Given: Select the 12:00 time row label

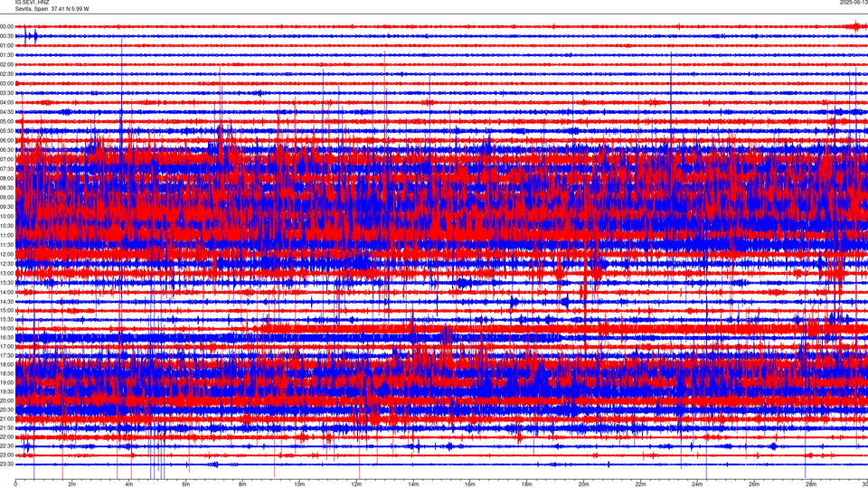Looking at the screenshot, I should [x=6, y=255].
